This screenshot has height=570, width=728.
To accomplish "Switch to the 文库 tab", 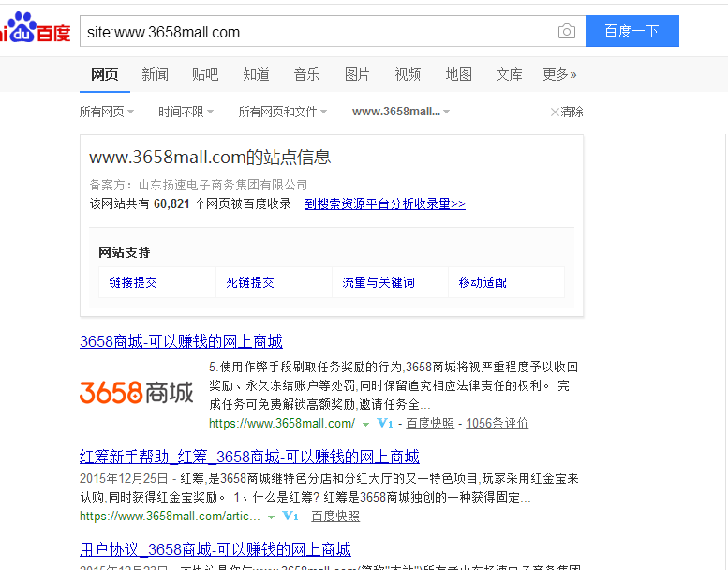I will (x=510, y=74).
